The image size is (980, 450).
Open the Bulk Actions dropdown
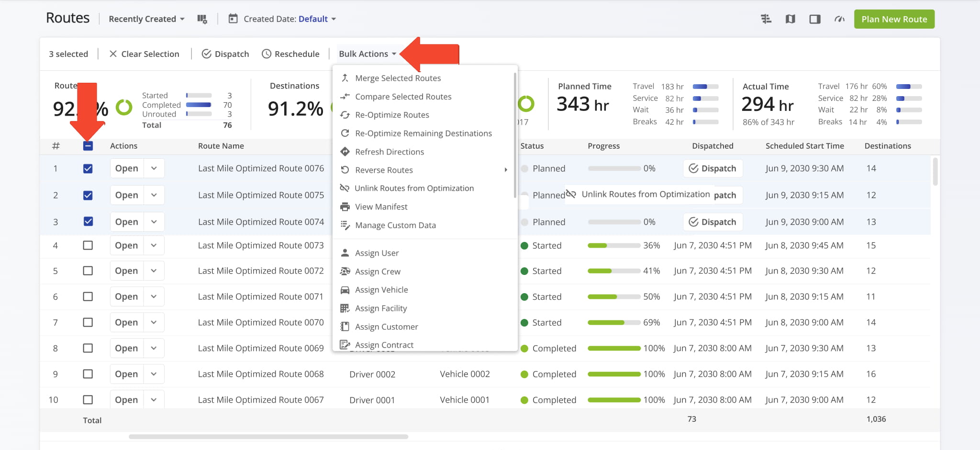[x=367, y=54]
